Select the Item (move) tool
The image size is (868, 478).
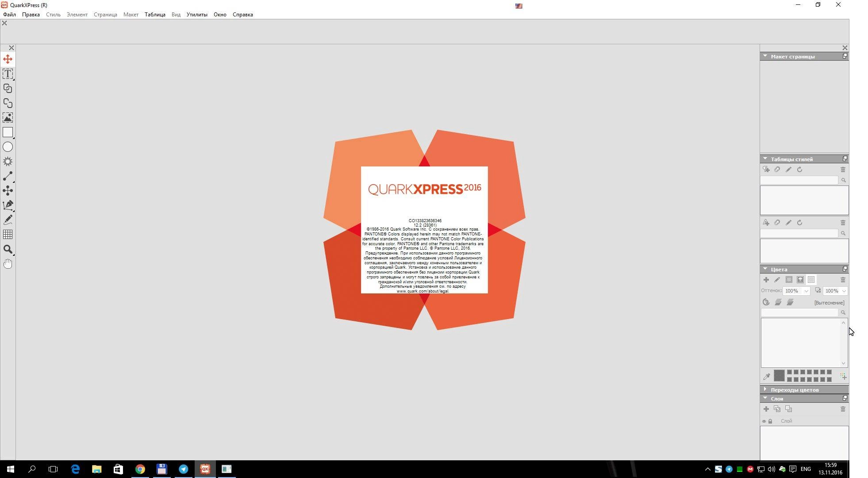[8, 59]
